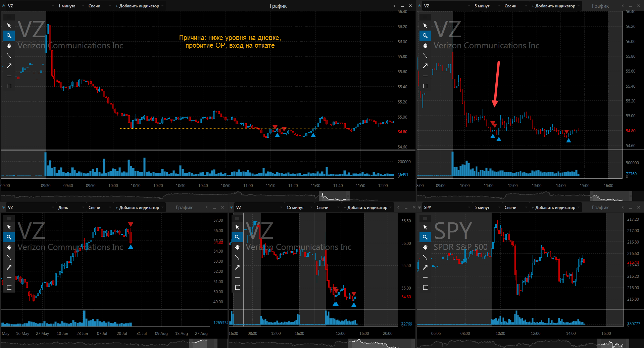Select the line drawing tool in the SPY chart
Screen dimensions: 644x348
tap(425, 257)
